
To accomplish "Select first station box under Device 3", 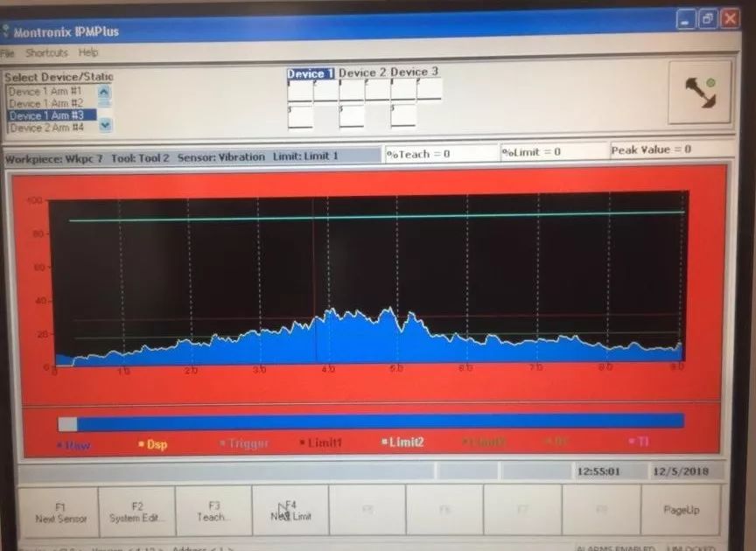I will click(403, 90).
